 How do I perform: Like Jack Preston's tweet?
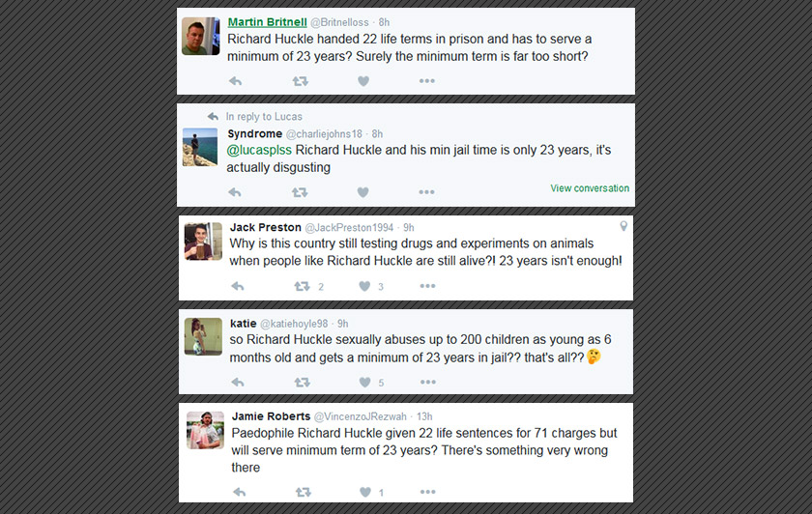click(x=364, y=286)
